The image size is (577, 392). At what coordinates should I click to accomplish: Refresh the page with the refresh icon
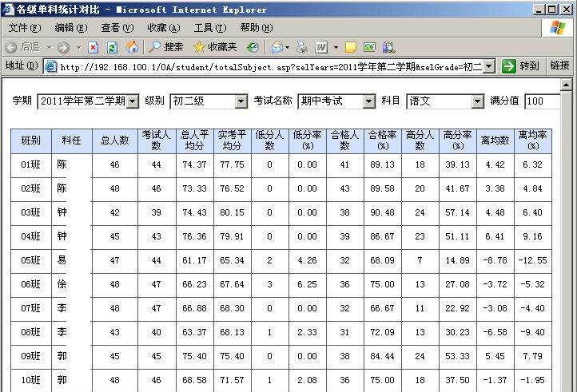coord(113,47)
